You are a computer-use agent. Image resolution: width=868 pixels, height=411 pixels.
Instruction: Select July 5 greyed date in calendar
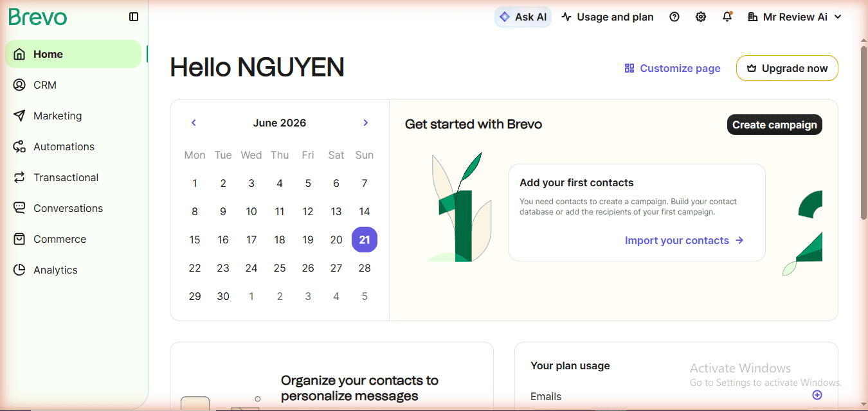coord(365,296)
